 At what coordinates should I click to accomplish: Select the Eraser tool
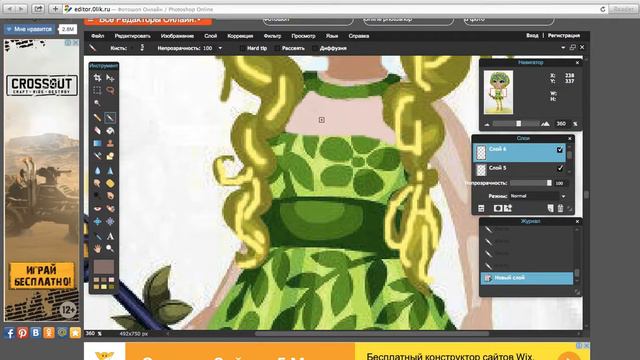tap(97, 131)
